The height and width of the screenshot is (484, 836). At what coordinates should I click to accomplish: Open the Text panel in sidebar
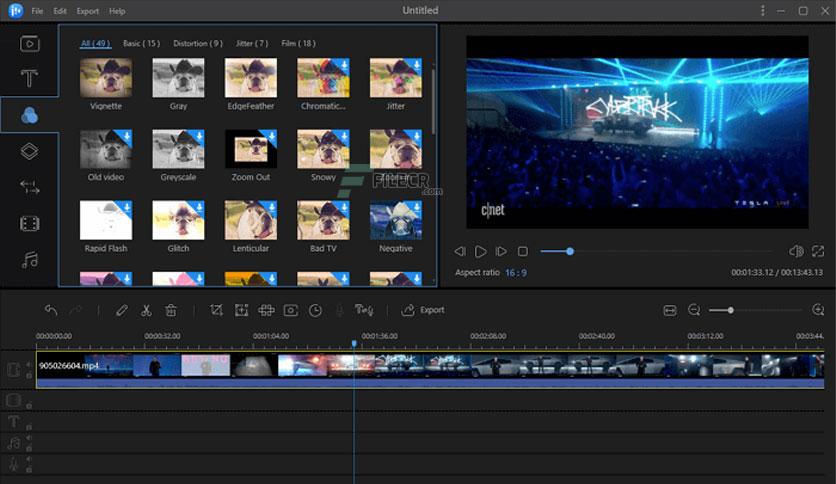pos(29,78)
